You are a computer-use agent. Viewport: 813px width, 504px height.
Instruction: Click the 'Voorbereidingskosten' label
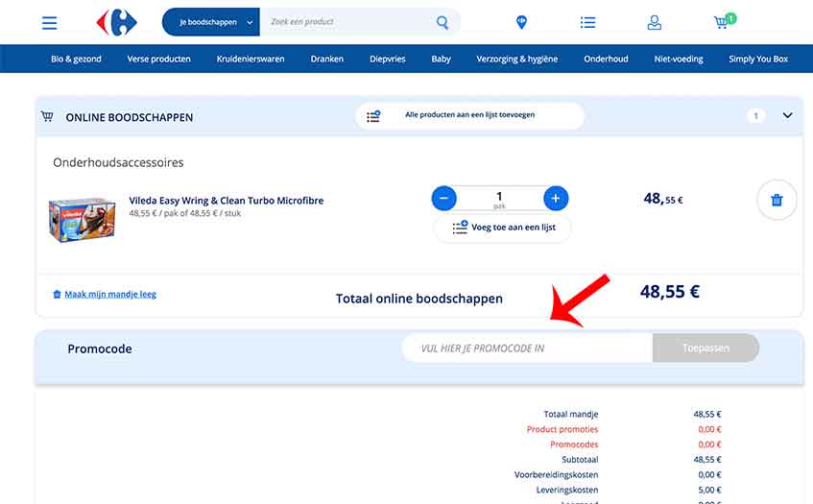[556, 474]
